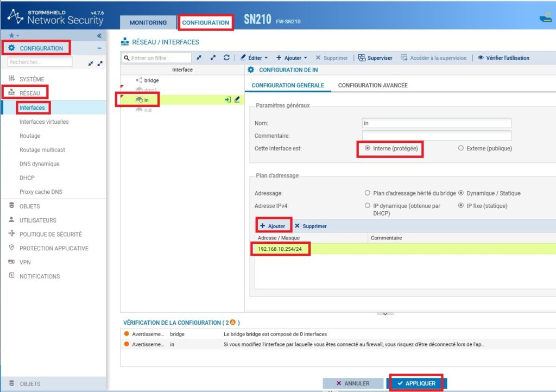Open the favorites star menu
The width and height of the screenshot is (556, 392).
click(14, 35)
